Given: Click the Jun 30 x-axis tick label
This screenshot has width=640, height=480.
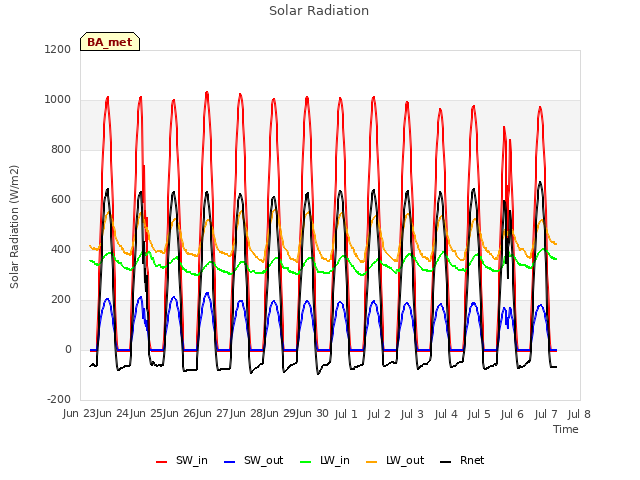Looking at the screenshot, I should click(313, 414).
